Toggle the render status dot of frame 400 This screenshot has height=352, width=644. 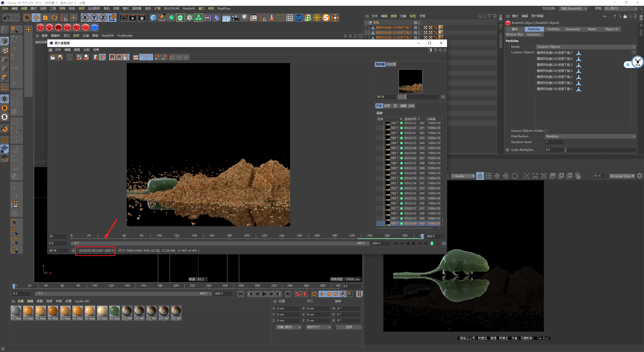401,224
